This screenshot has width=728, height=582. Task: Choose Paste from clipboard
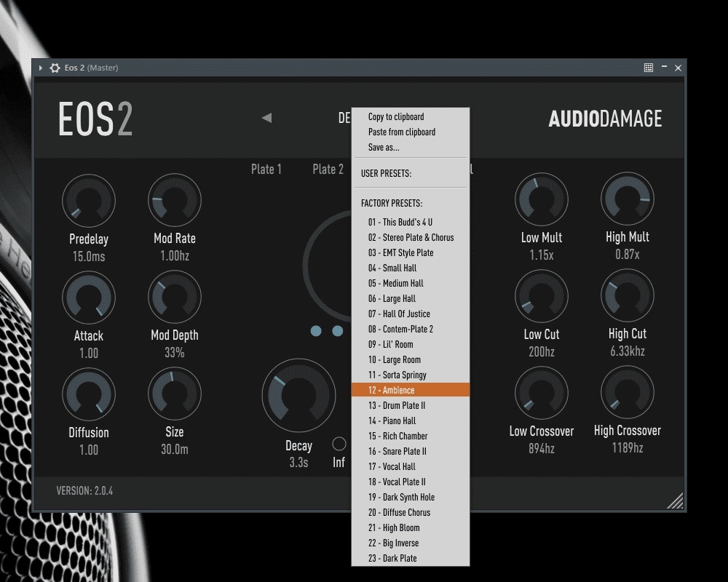[x=411, y=132]
